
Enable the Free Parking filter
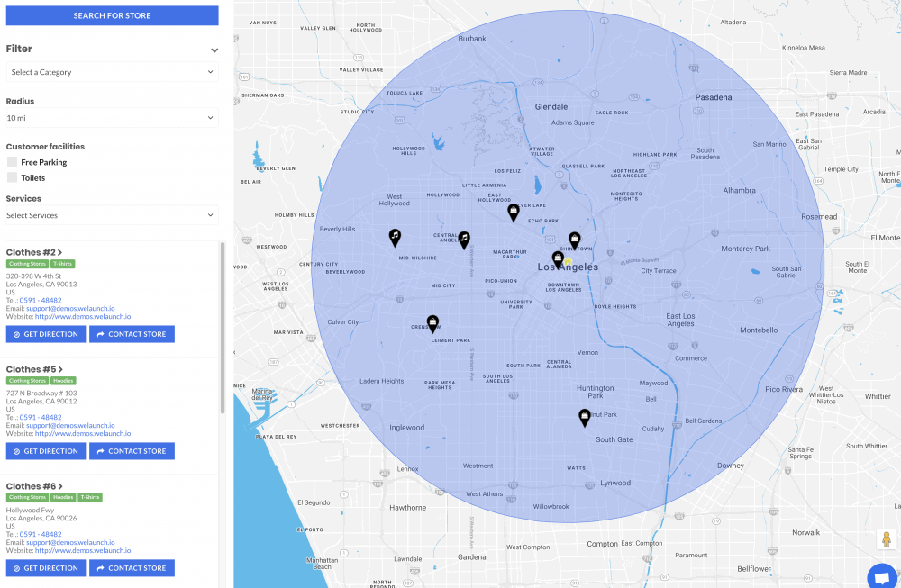tap(11, 162)
